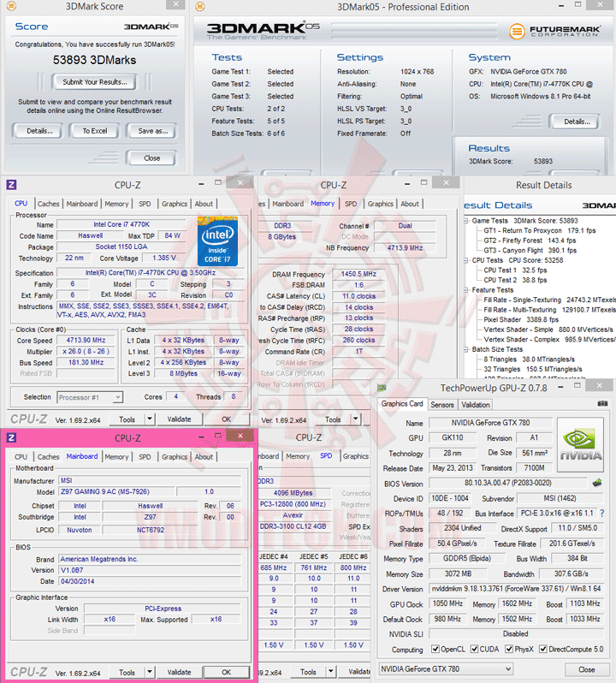
Task: Take a GPU-Z screenshot with the camera icon
Action: point(602,403)
